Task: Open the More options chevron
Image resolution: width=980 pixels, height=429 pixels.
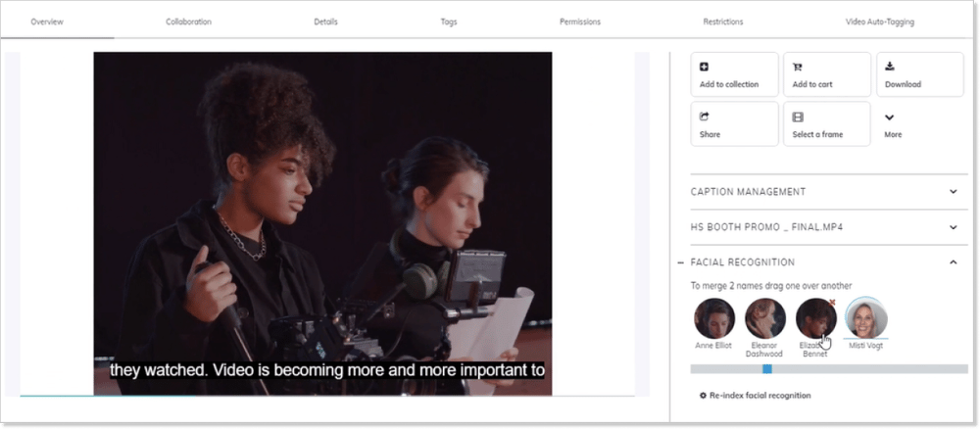Action: (x=890, y=118)
